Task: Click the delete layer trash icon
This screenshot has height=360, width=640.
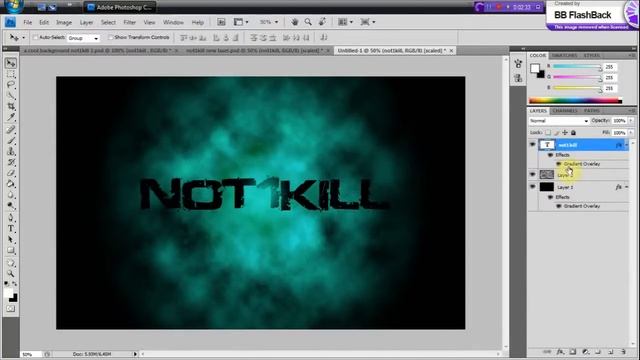Action: 623,351
